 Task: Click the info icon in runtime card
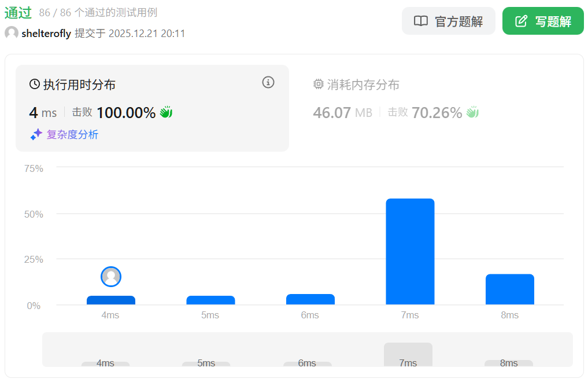[268, 82]
